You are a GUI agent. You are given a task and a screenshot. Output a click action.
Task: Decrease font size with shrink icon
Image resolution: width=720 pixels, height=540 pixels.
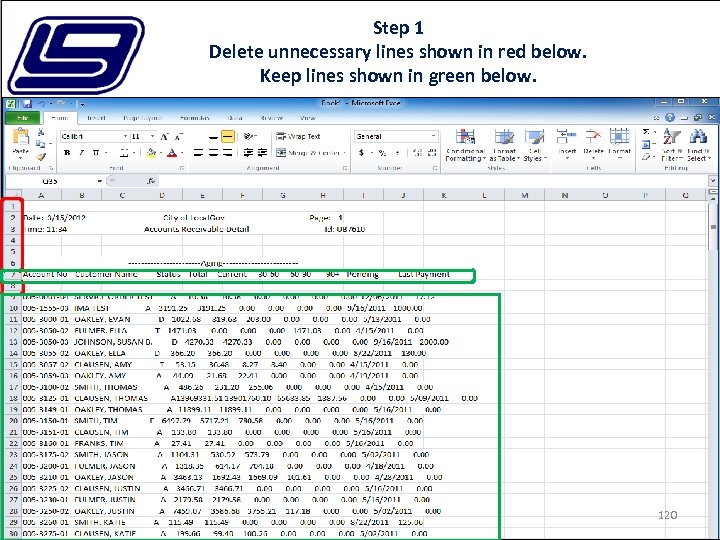179,137
